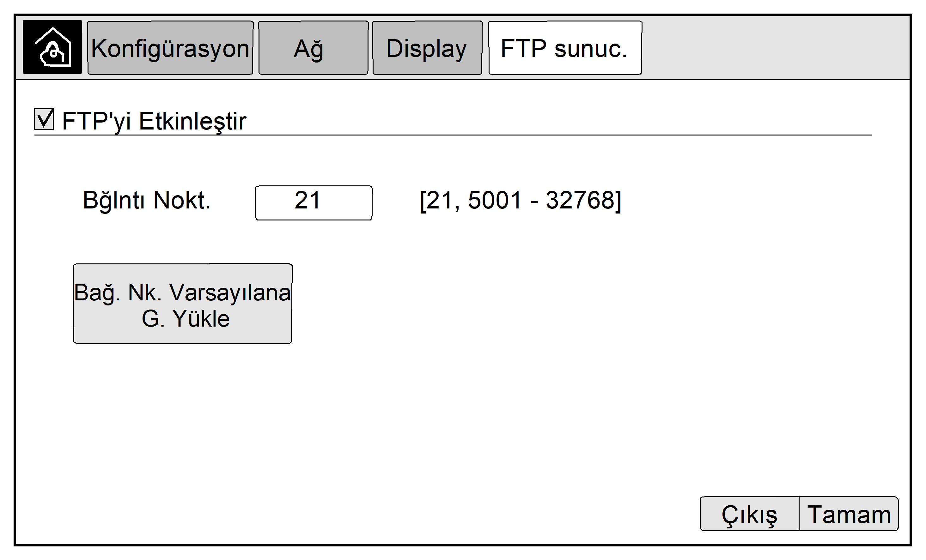Click the Bğlntı Nokt. label
Viewport: 926px width, 560px height.
pos(147,200)
